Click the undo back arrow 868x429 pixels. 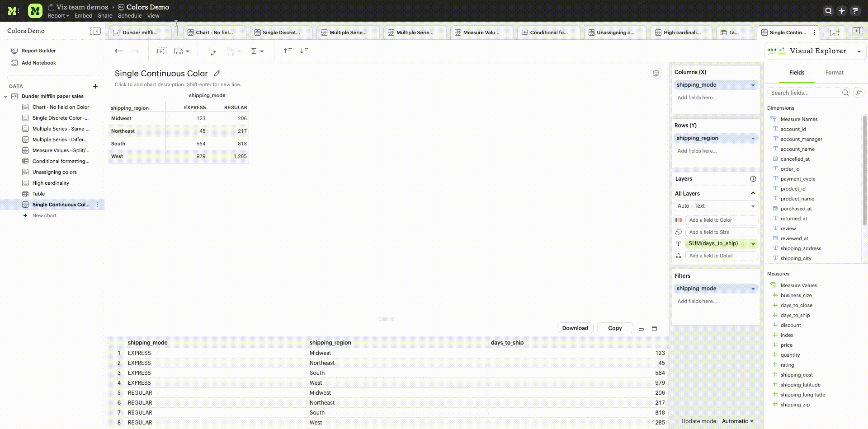click(x=118, y=51)
